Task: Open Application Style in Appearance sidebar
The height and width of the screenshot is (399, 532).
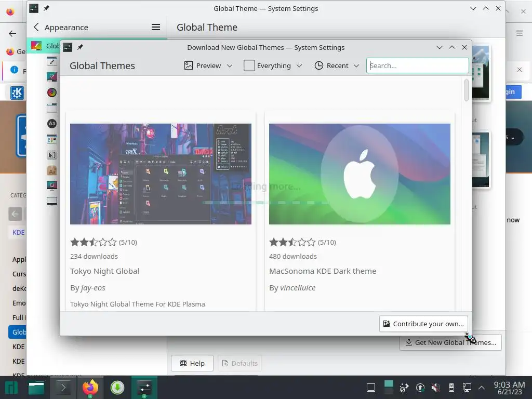Action: [x=52, y=61]
